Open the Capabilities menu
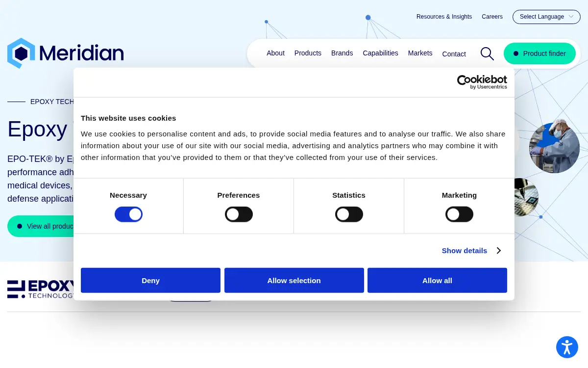This screenshot has height=368, width=588. [380, 53]
